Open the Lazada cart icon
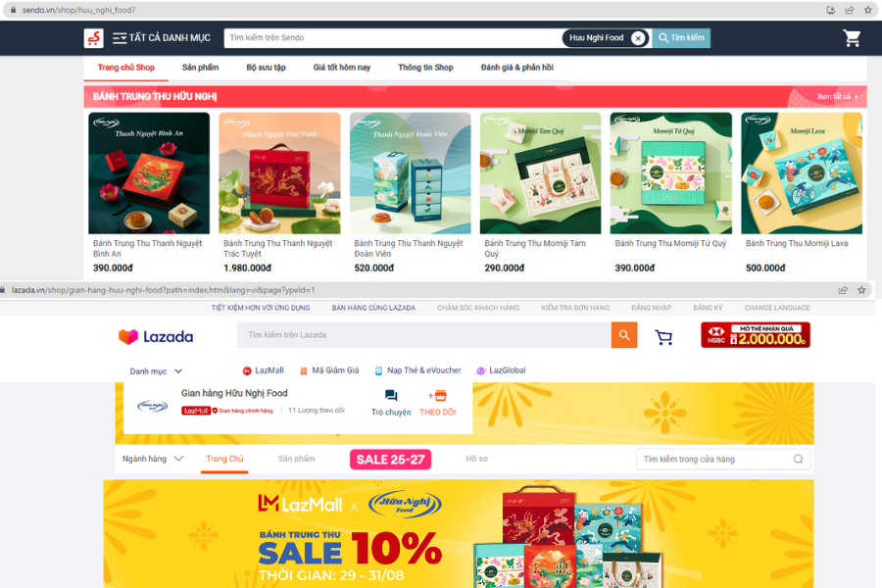The image size is (882, 588). pyautogui.click(x=663, y=337)
